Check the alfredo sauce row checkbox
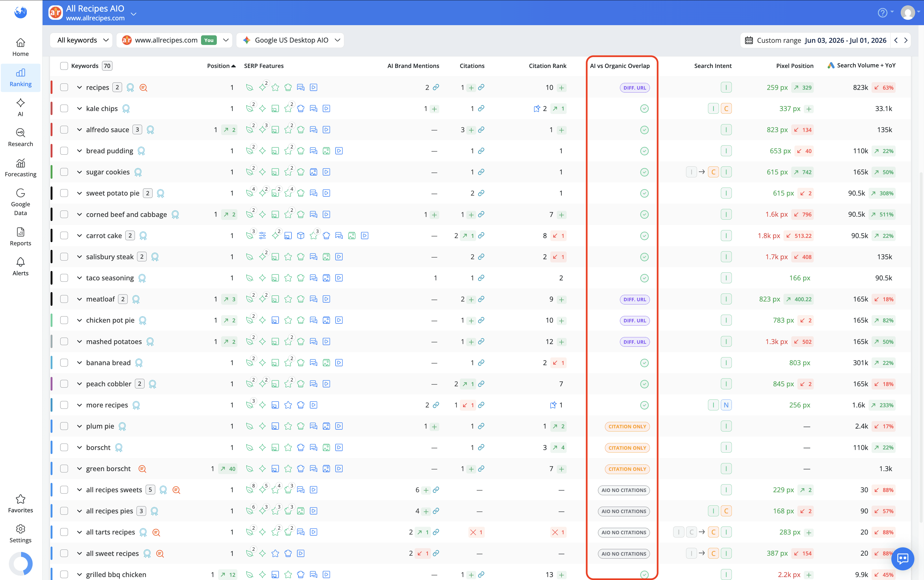Screen dimensions: 924x580 64,130
